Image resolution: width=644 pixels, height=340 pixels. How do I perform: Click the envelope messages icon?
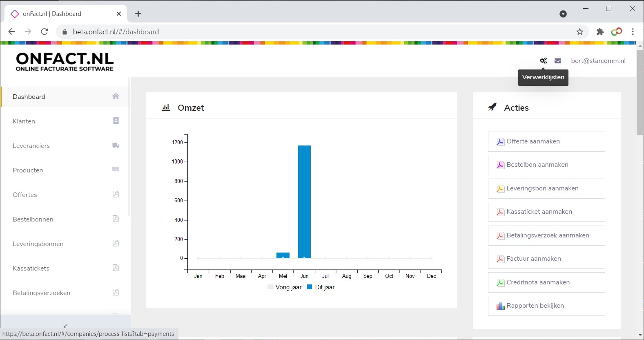(558, 61)
